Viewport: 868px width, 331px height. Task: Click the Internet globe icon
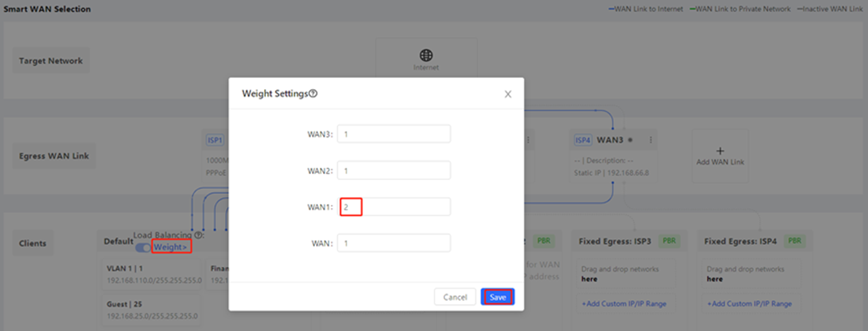coord(426,56)
